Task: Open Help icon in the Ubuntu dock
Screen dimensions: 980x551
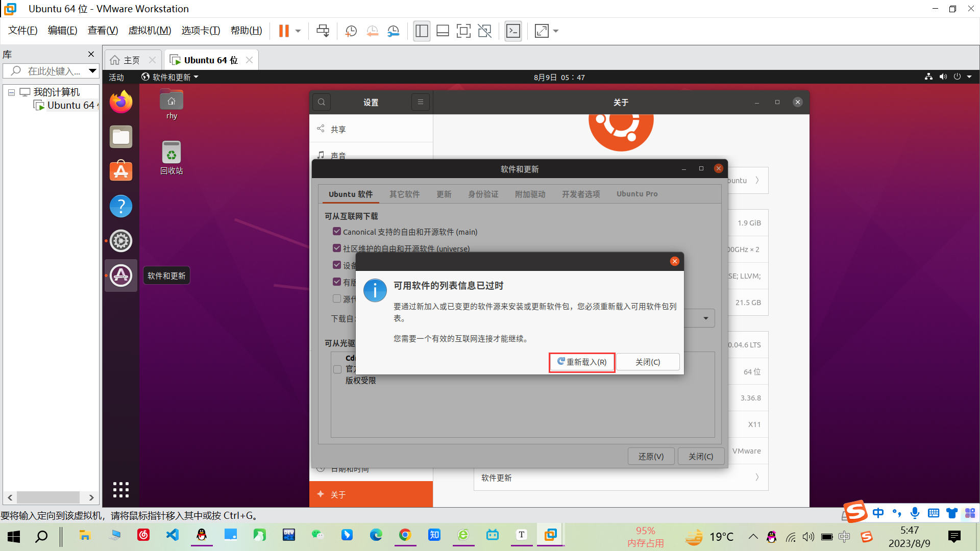Action: point(121,206)
